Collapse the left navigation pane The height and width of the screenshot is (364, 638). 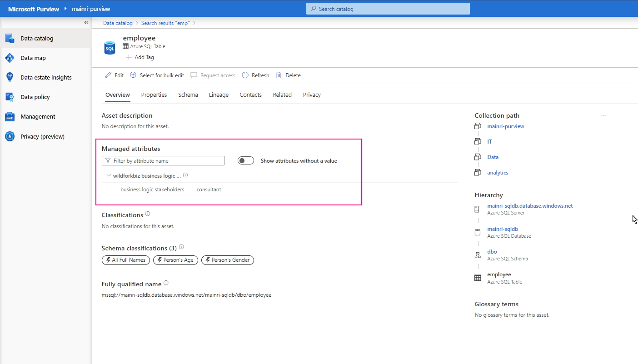[86, 23]
